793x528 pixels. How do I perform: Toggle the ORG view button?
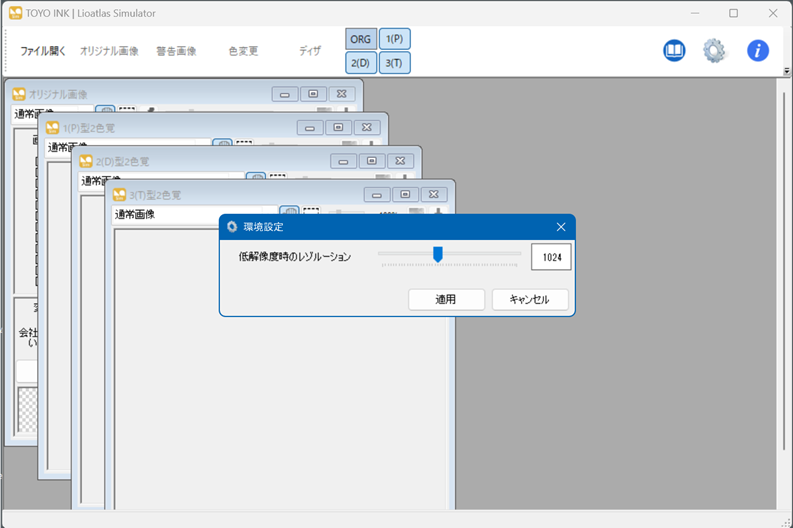tap(361, 39)
